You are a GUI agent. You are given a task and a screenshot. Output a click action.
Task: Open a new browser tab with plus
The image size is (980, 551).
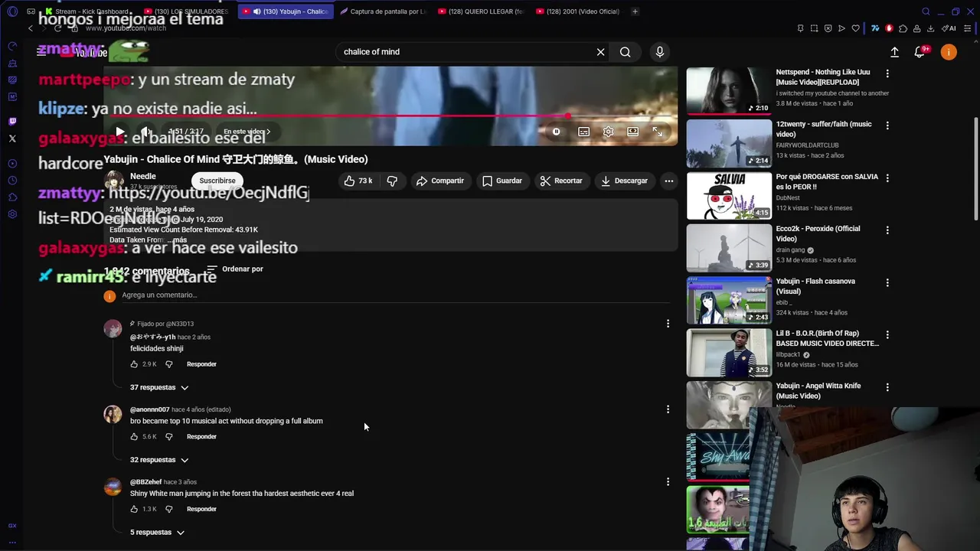pos(635,11)
